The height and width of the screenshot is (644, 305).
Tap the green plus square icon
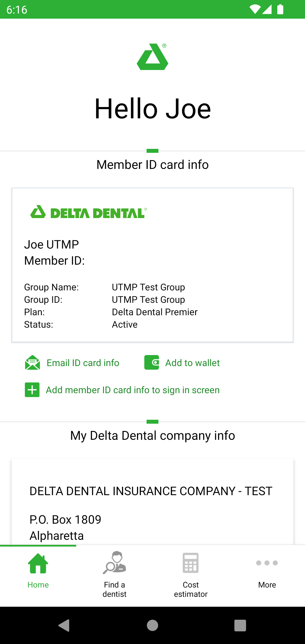[32, 390]
